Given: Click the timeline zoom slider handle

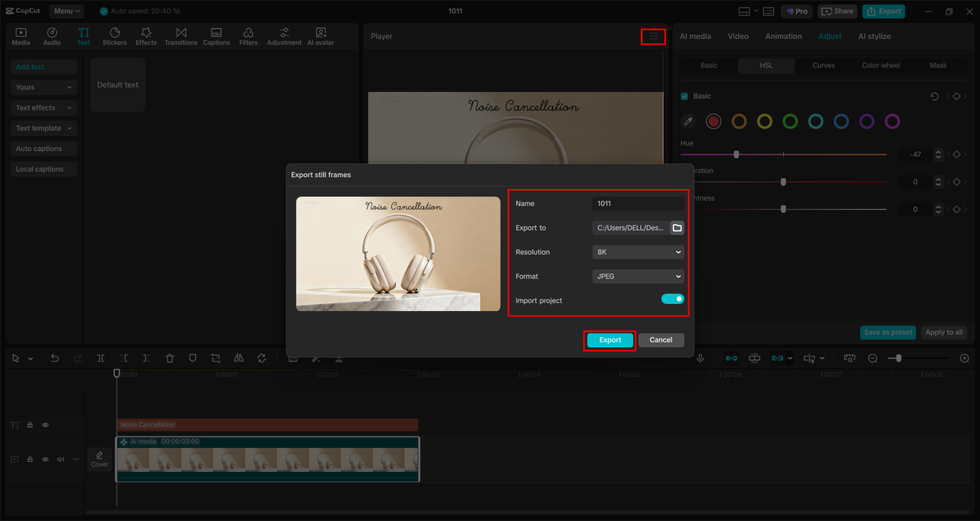Looking at the screenshot, I should coord(899,358).
